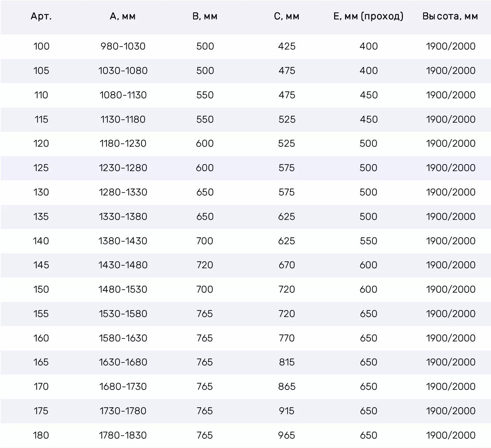This screenshot has width=491, height=448.
Task: Click the 'A, мм' column header
Action: point(123,16)
